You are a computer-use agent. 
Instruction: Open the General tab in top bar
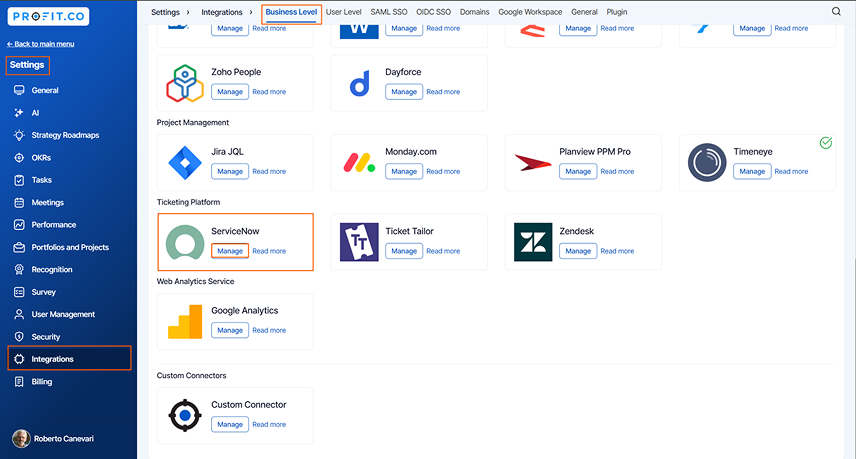584,12
